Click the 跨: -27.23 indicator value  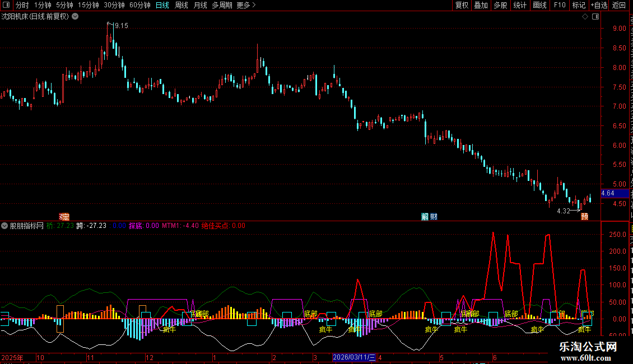[91, 226]
